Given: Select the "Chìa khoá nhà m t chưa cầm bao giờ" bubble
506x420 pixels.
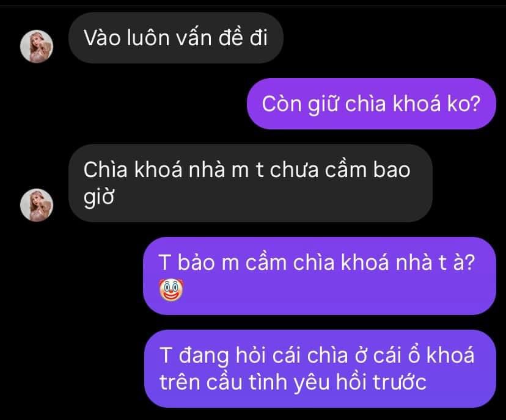Looking at the screenshot, I should point(251,183).
